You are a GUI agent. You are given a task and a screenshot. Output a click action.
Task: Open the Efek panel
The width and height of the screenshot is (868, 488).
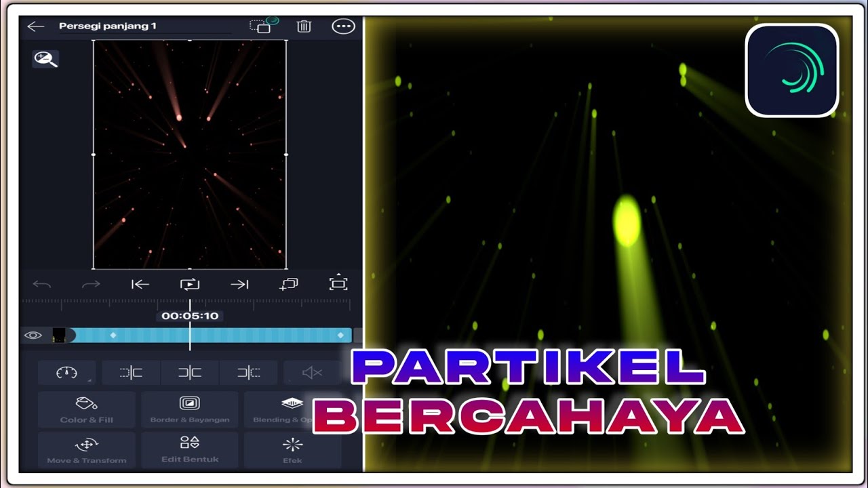coord(292,450)
